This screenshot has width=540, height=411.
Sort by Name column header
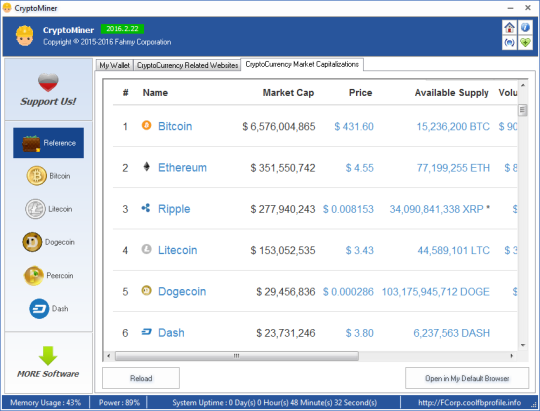155,93
